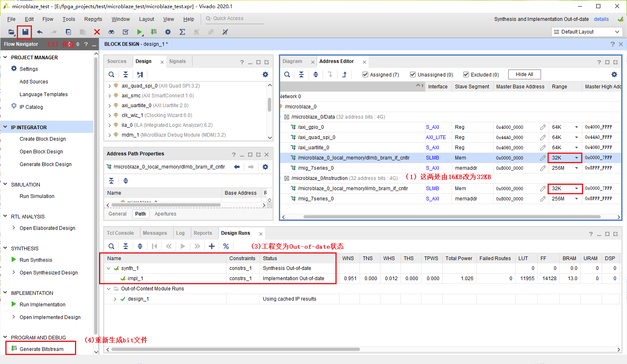Open the Default Layout selector
Image resolution: width=627 pixels, height=364 pixels.
[586, 31]
